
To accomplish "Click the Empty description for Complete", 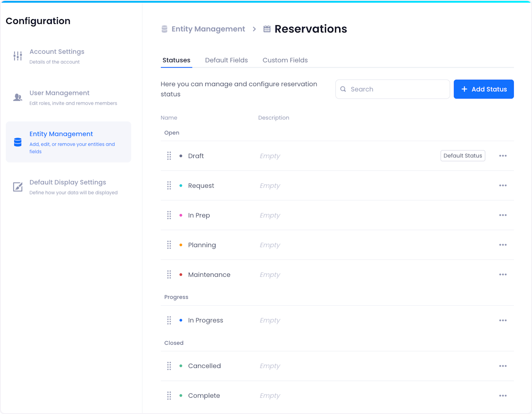I will pyautogui.click(x=270, y=396).
